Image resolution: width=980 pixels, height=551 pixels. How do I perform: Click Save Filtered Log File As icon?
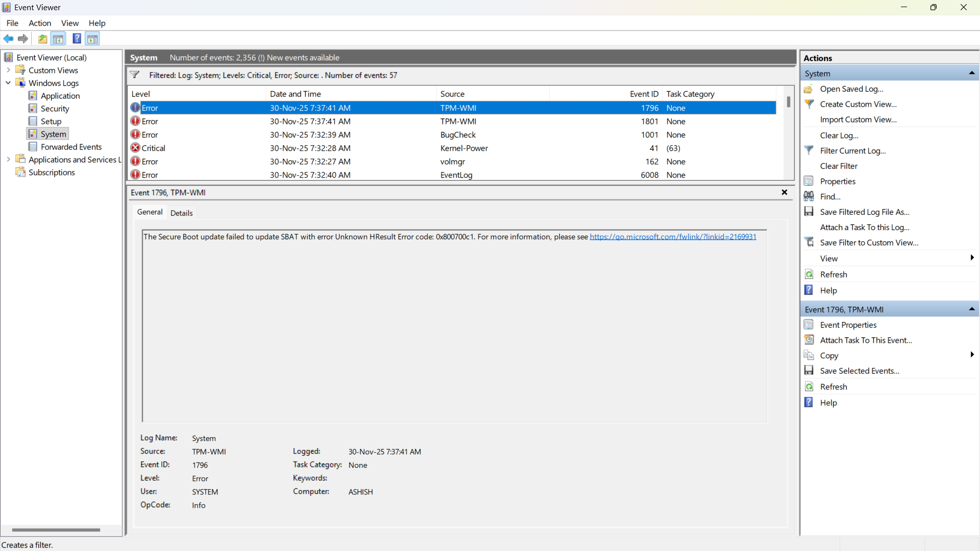pos(809,212)
